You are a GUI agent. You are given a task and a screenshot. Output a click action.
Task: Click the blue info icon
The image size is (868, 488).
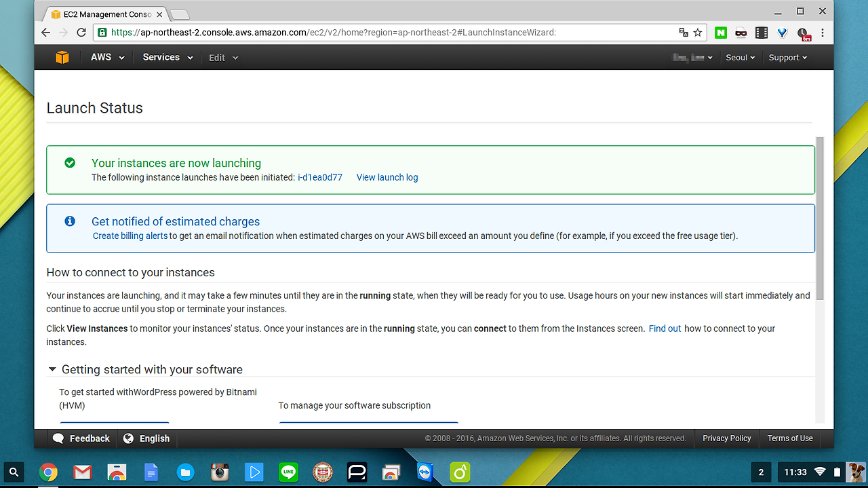click(x=69, y=221)
